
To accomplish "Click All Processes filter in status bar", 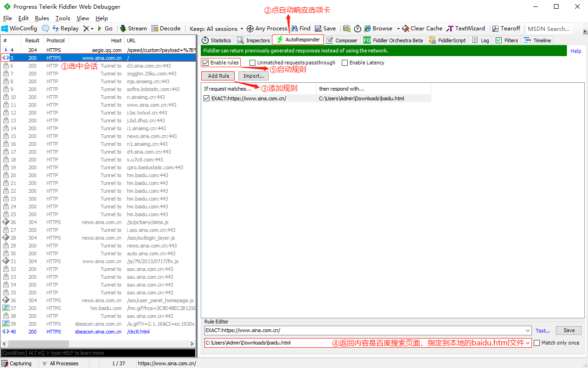I will (x=60, y=363).
